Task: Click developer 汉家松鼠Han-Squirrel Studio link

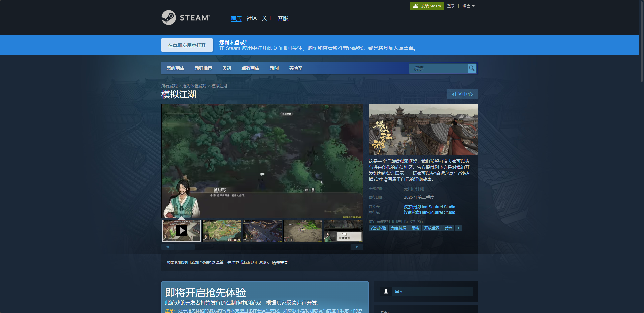Action: (429, 207)
